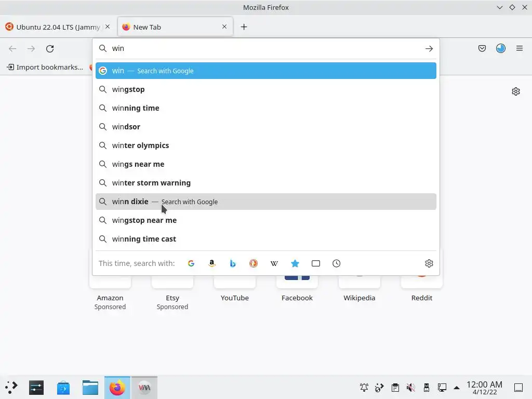532x399 pixels.
Task: Select the 'wings near me' suggestion
Action: (x=266, y=164)
